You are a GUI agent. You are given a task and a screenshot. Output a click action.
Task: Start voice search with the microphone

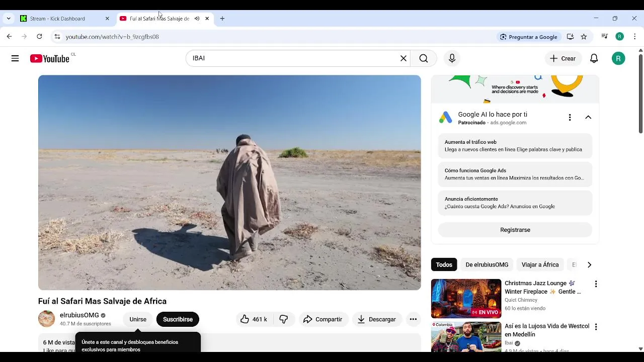pyautogui.click(x=452, y=58)
